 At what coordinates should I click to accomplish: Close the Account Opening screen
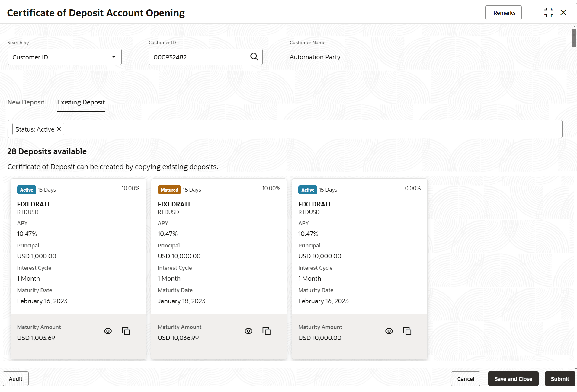[x=563, y=13]
